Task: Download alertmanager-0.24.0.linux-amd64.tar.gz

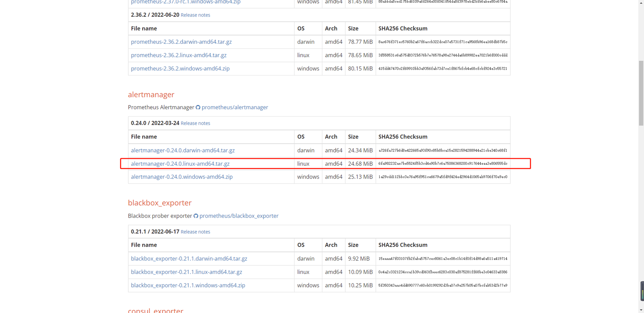Action: 180,163
